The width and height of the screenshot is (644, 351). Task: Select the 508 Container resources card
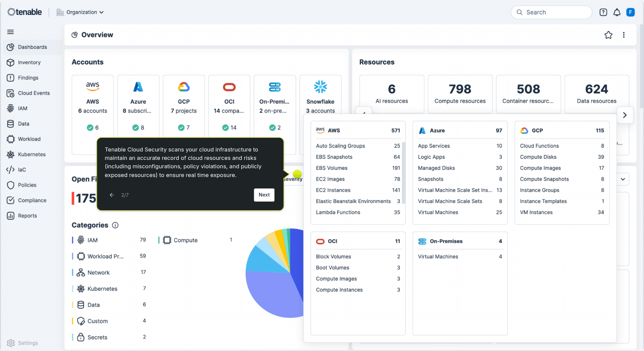click(x=528, y=94)
